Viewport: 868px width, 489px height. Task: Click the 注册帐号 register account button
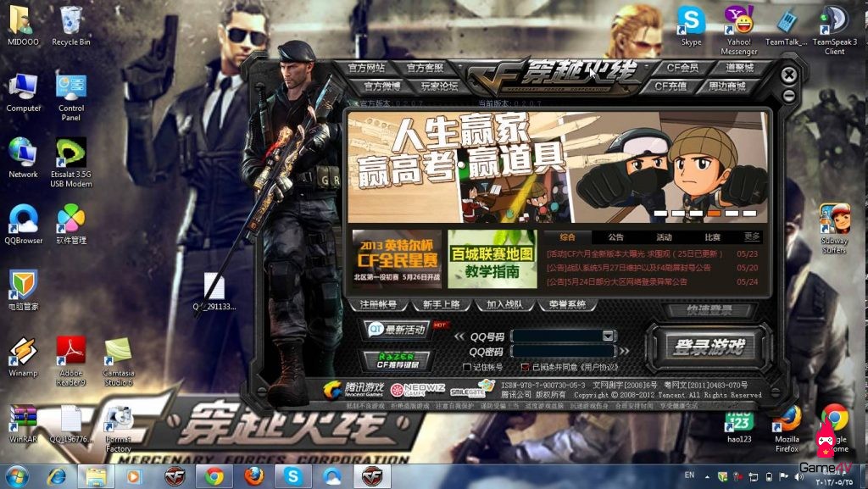tap(378, 305)
